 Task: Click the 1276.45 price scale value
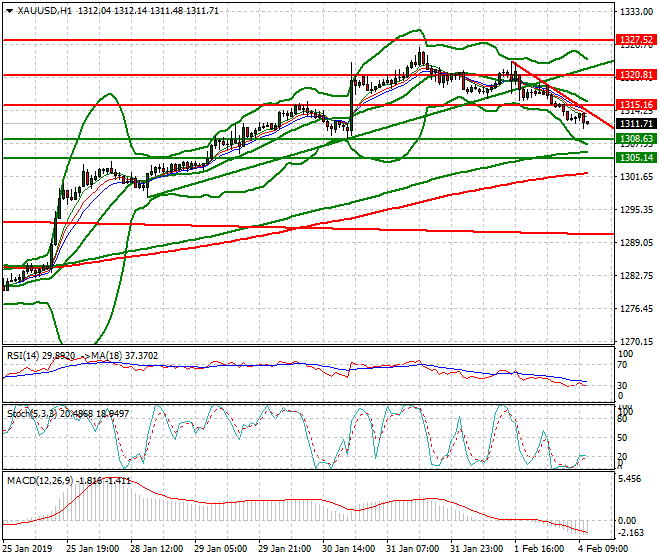637,309
